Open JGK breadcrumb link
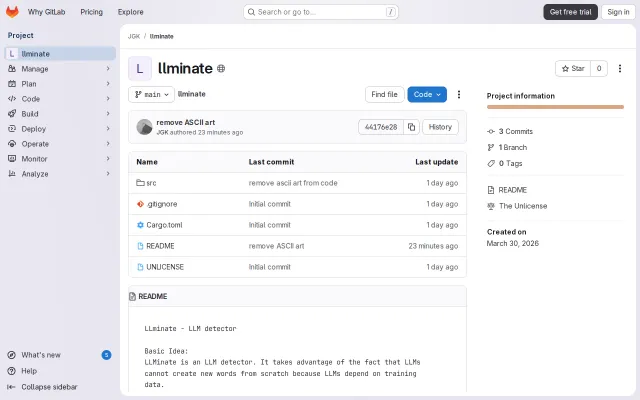The image size is (640, 400). (134, 36)
